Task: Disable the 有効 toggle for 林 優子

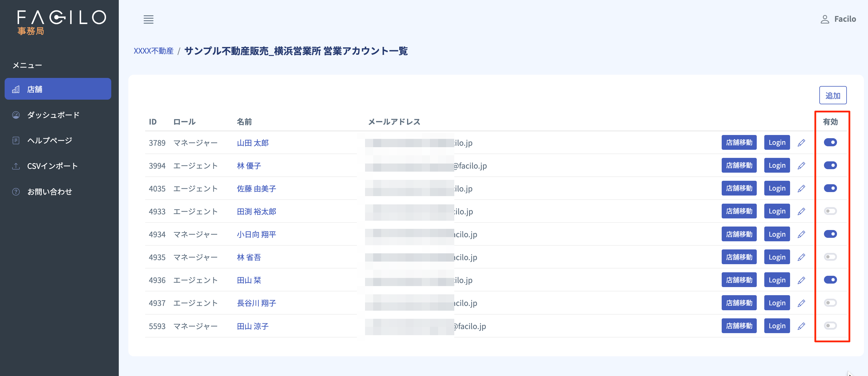Action: click(830, 165)
